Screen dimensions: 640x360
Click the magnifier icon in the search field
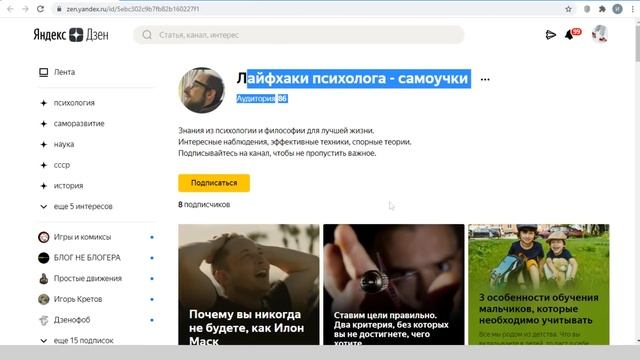tap(147, 35)
